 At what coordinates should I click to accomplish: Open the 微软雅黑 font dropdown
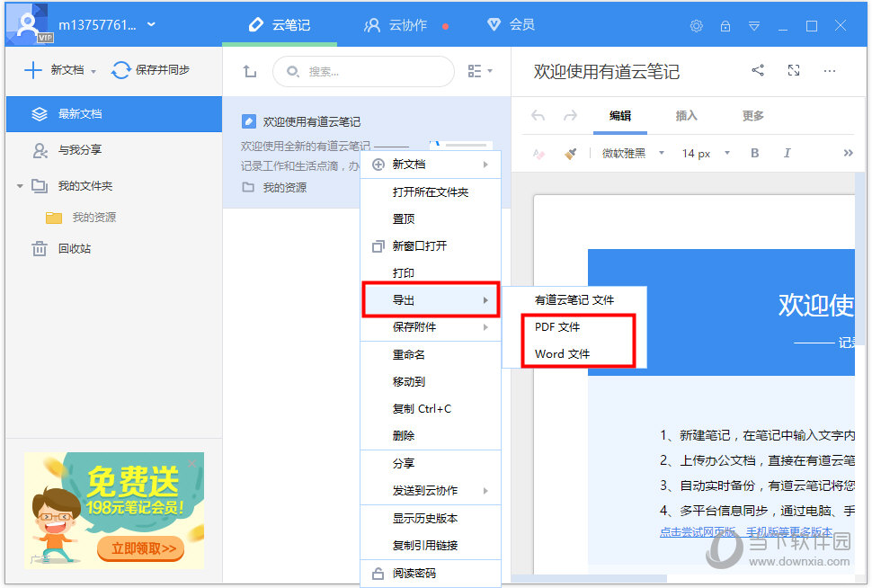633,154
